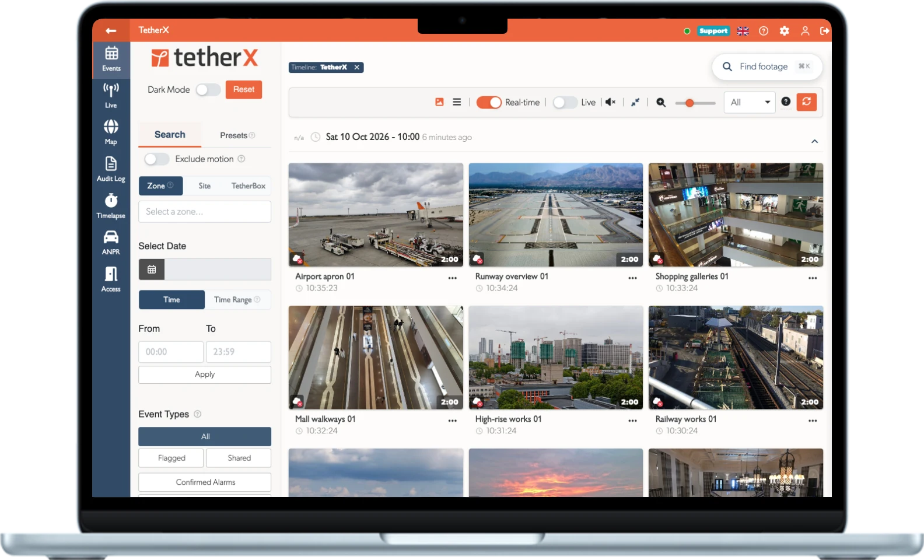The image size is (924, 560).
Task: Open the help question mark in the header
Action: click(764, 31)
